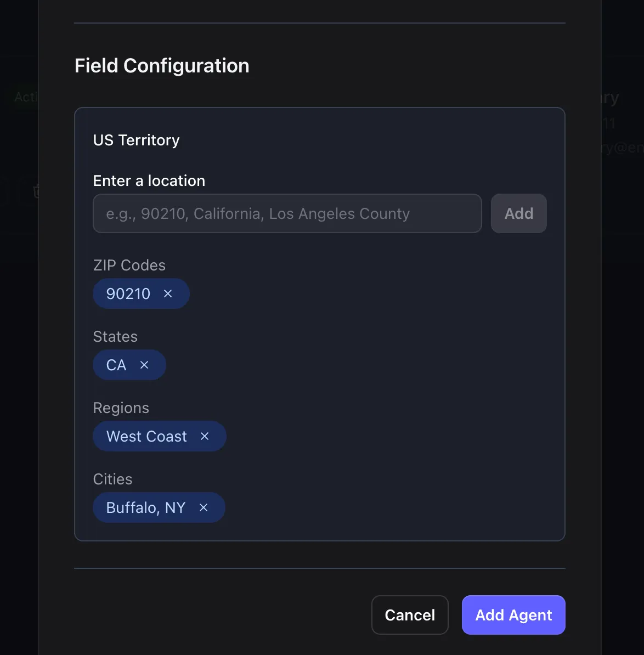
Task: Click the West Coast chip label
Action: [x=146, y=436]
